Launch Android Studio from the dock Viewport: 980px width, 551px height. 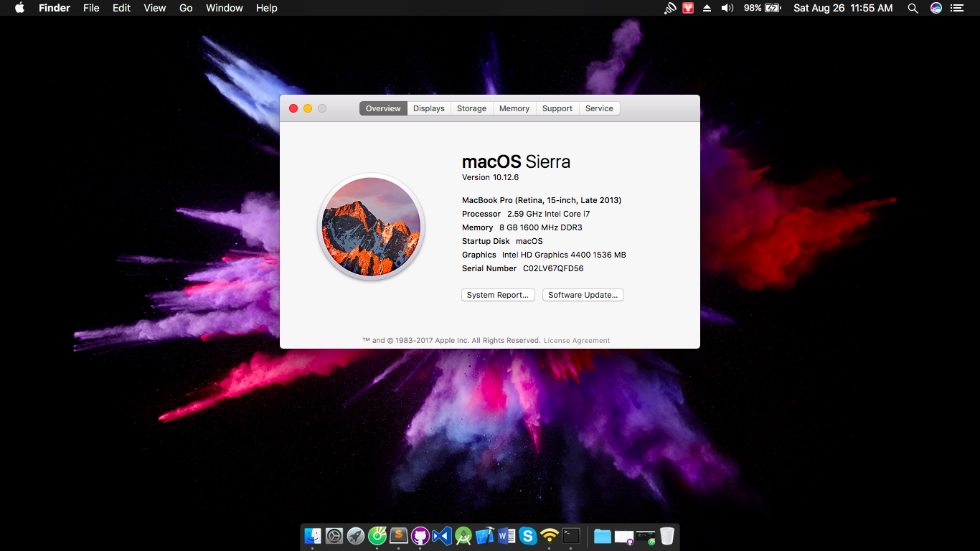coord(463,536)
